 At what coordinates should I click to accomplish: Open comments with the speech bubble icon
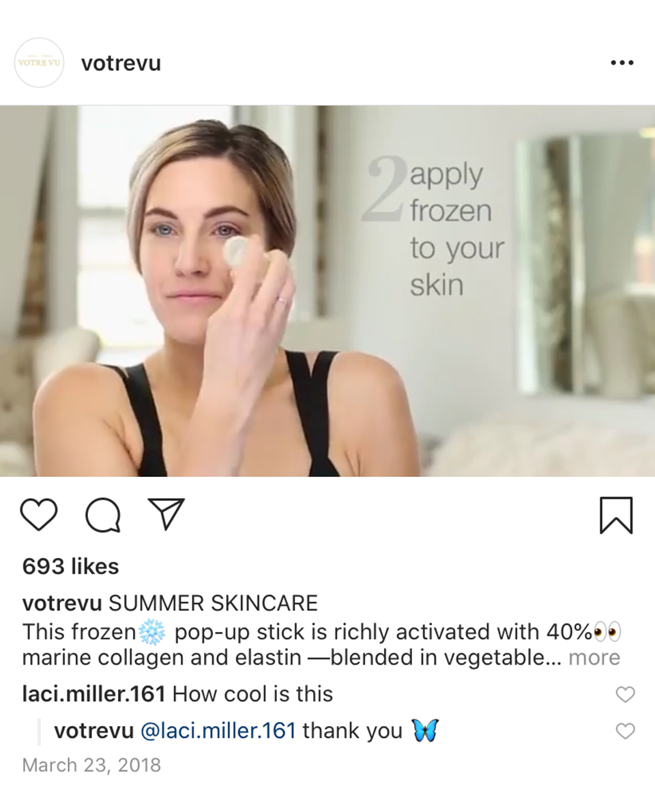click(103, 515)
